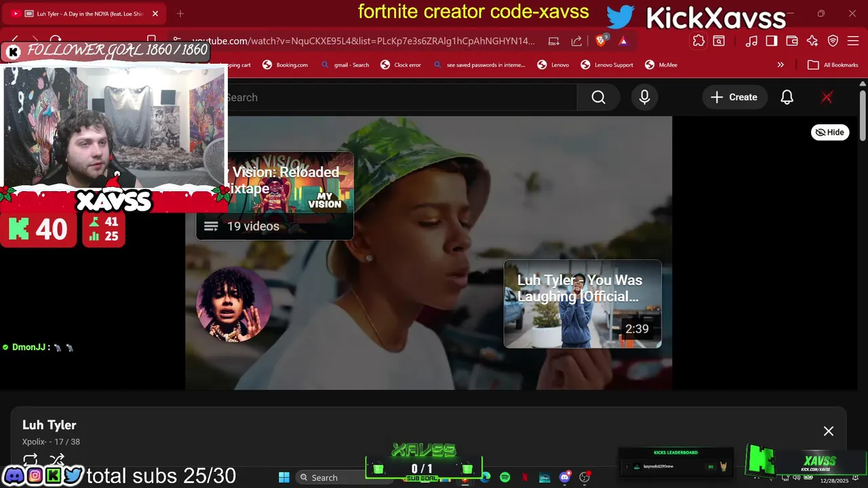Open the taskbar date 12/28/2025
The width and height of the screenshot is (868, 488).
(834, 481)
